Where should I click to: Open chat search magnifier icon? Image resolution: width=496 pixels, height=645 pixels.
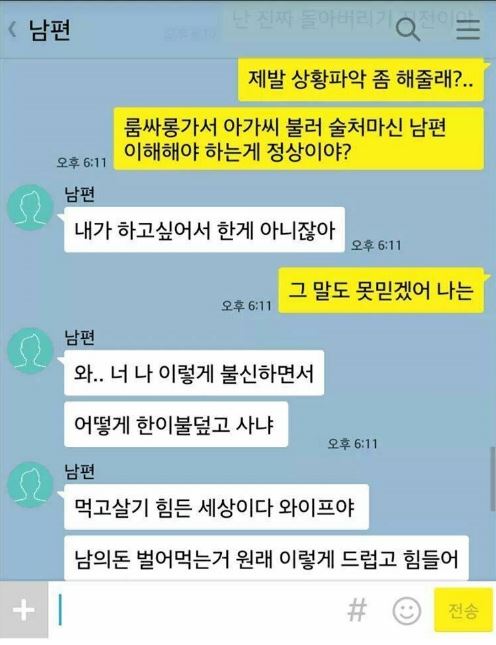click(x=407, y=30)
